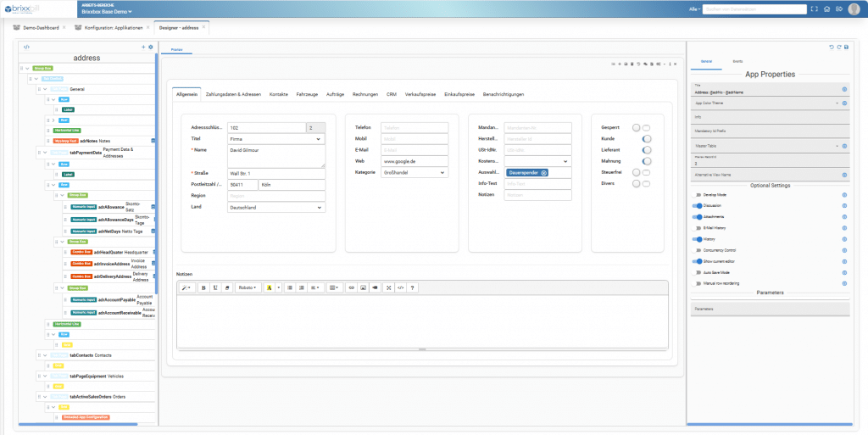This screenshot has height=435, width=868.
Task: Open the user avatar menu
Action: click(854, 8)
